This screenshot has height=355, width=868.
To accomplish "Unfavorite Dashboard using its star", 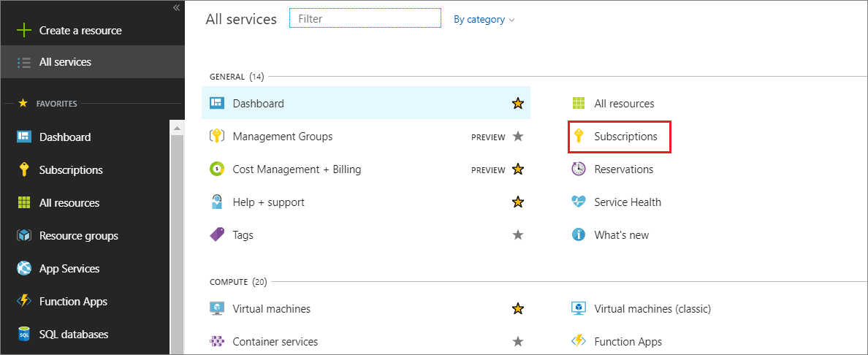I will pyautogui.click(x=518, y=104).
